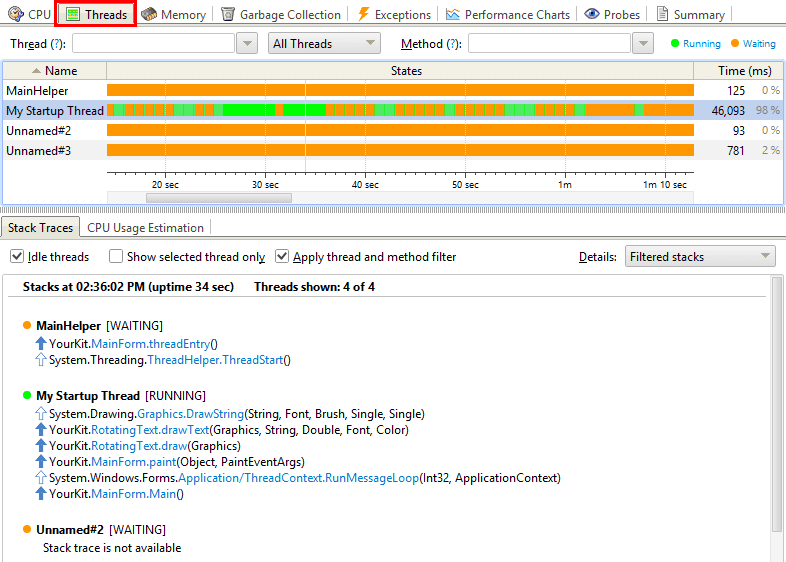This screenshot has height=562, width=786.
Task: Click the Method filter input field
Action: tap(549, 43)
